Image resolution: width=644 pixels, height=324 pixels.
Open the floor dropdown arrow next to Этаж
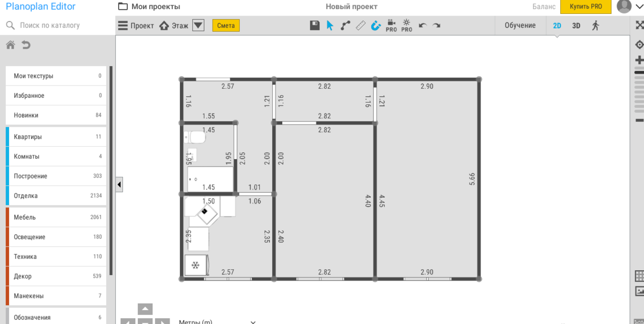[198, 25]
